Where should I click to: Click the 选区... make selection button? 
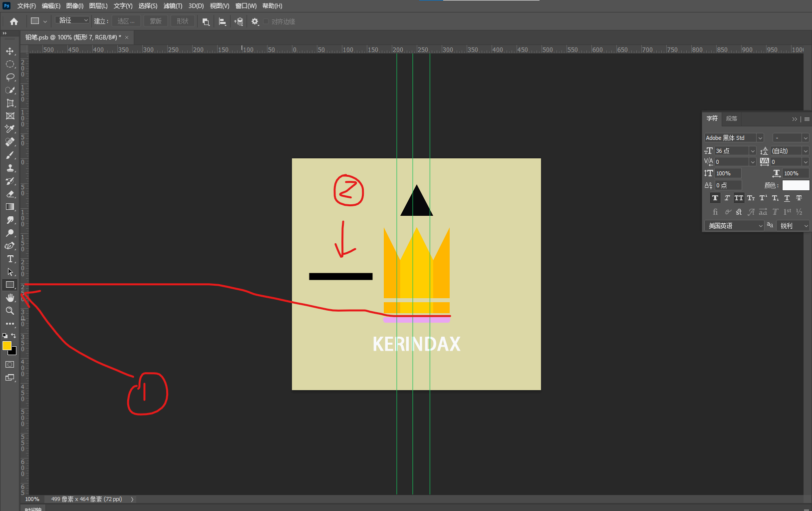click(x=126, y=21)
